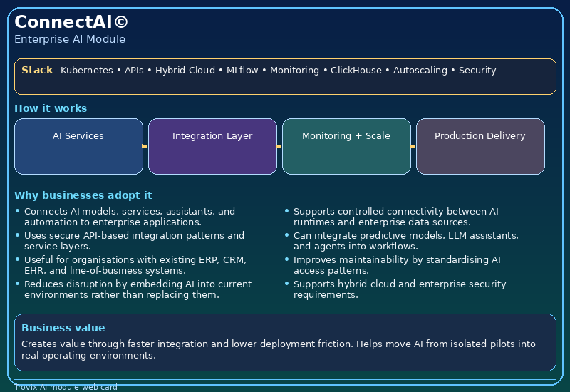Choose ClickHouse in the stack list

(356, 71)
